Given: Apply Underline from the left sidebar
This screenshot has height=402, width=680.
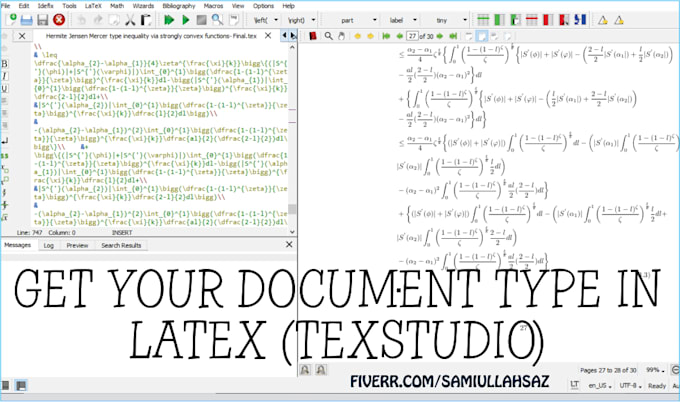Looking at the screenshot, I should click(x=4, y=88).
